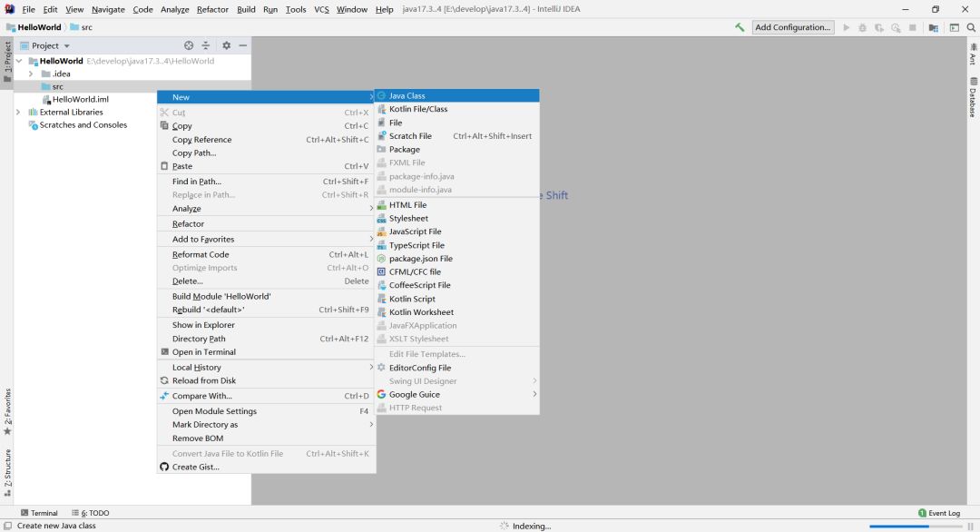Screen dimensions: 980x532
Task: Click the Run triangle icon in toolbar
Action: tap(847, 27)
